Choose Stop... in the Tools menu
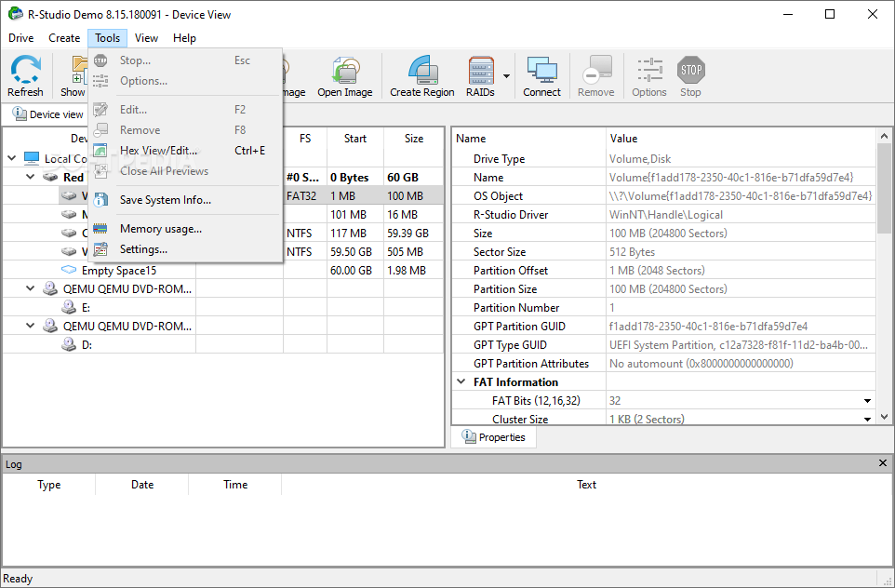Viewport: 895px width, 588px height. tap(185, 60)
